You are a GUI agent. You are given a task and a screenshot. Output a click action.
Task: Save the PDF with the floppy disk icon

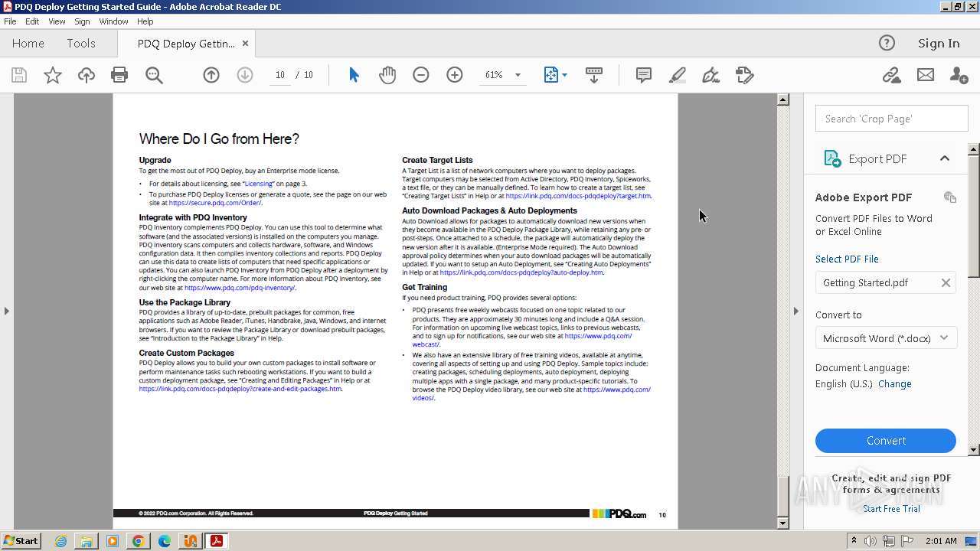pyautogui.click(x=19, y=75)
